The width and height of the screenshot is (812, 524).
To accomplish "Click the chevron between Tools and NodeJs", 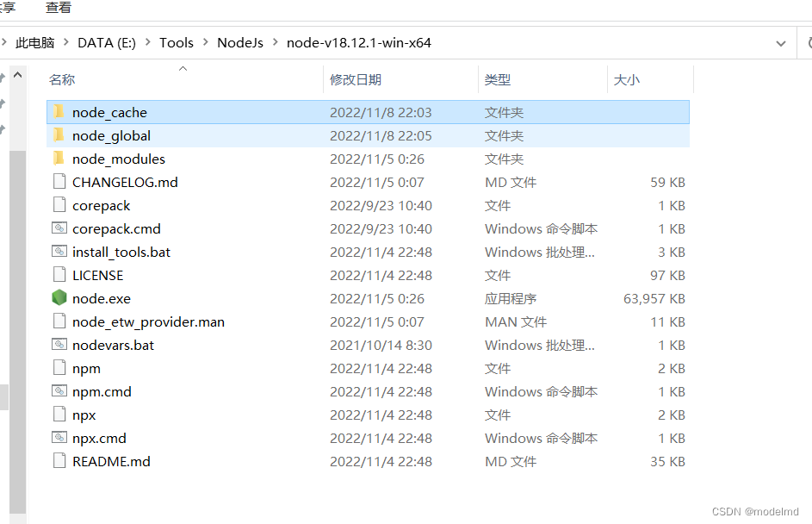I will click(204, 42).
